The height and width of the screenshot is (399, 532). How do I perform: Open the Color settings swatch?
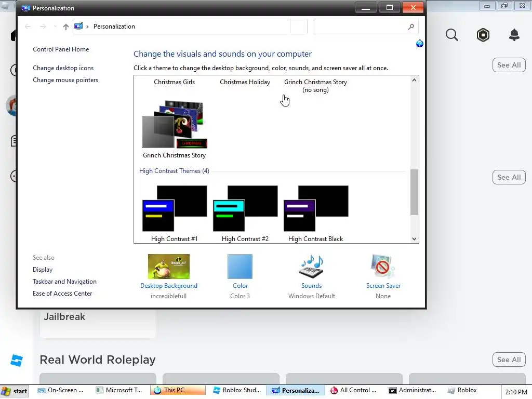pyautogui.click(x=240, y=267)
